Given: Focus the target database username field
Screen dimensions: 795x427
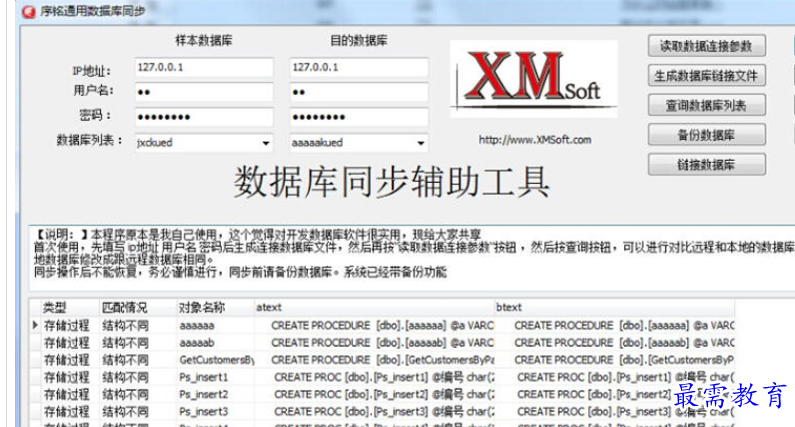Looking at the screenshot, I should click(x=359, y=92).
